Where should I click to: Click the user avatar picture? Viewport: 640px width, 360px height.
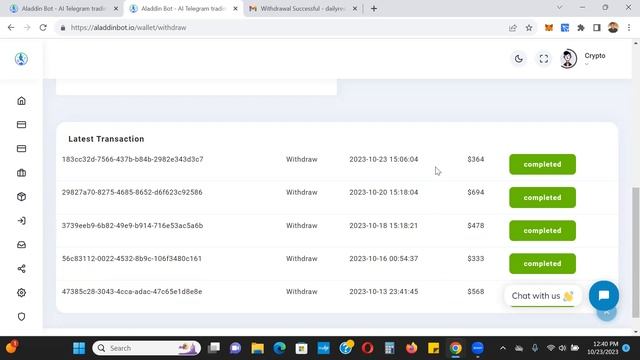click(568, 59)
